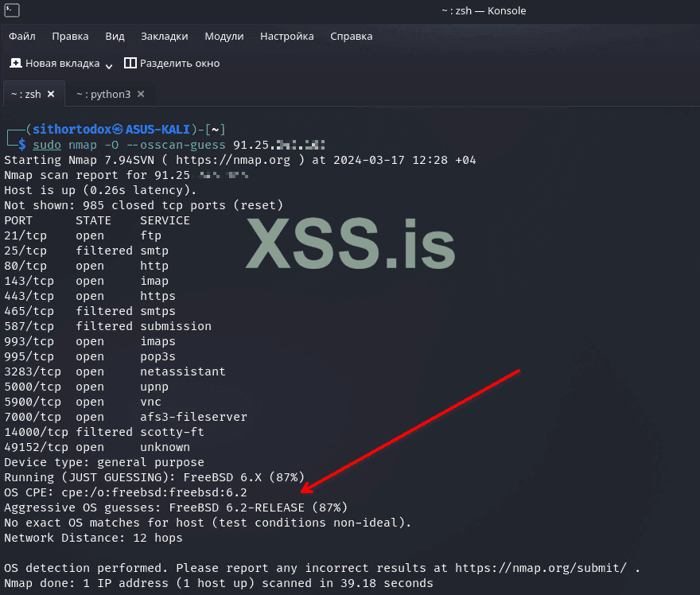Screen dimensions: 700x595
Task: Select the 5000/tcp port entry
Action: (33, 387)
